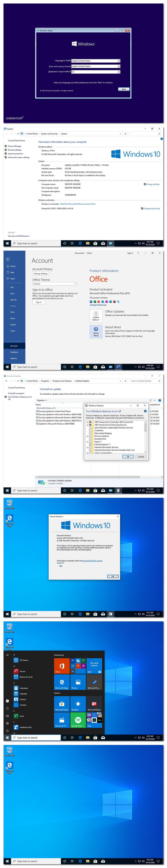Image resolution: width=167 pixels, height=868 pixels.
Task: Select Security Update for Adobe Flash Player row
Action: (x=54, y=411)
